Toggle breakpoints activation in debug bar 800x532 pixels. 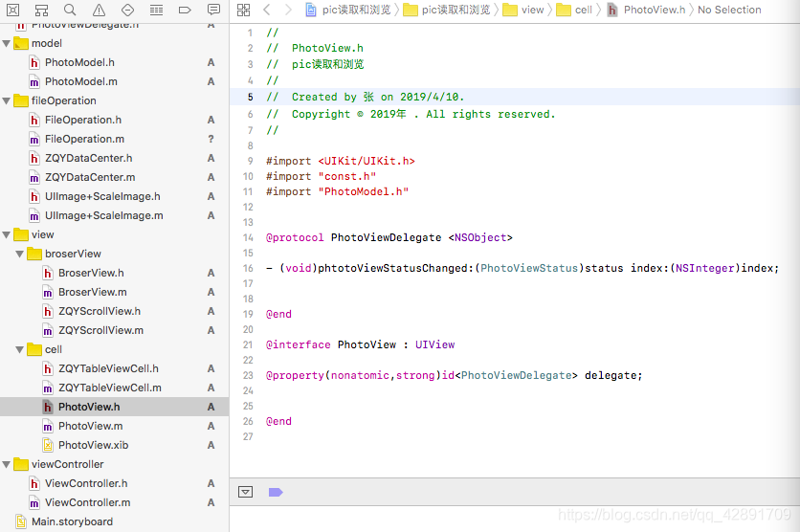[x=276, y=492]
